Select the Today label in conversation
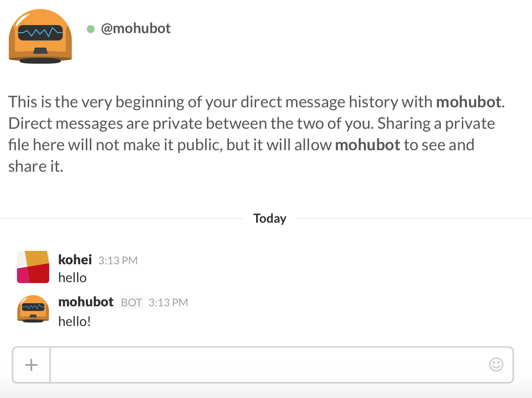This screenshot has width=532, height=398. pos(270,218)
